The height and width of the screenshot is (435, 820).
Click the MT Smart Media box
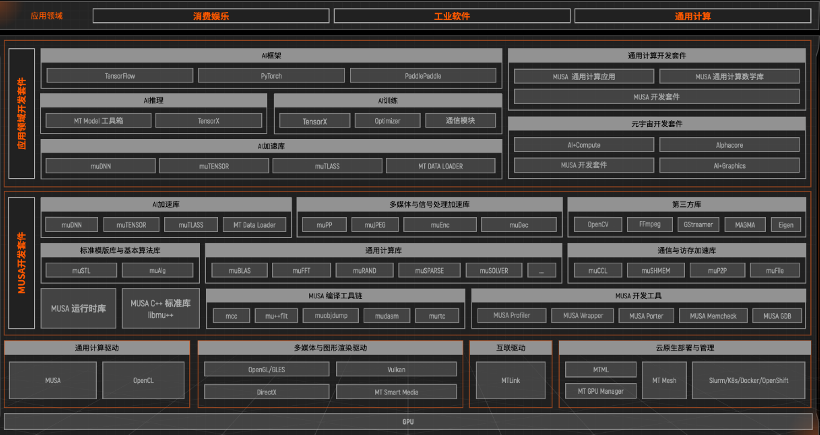(x=396, y=392)
